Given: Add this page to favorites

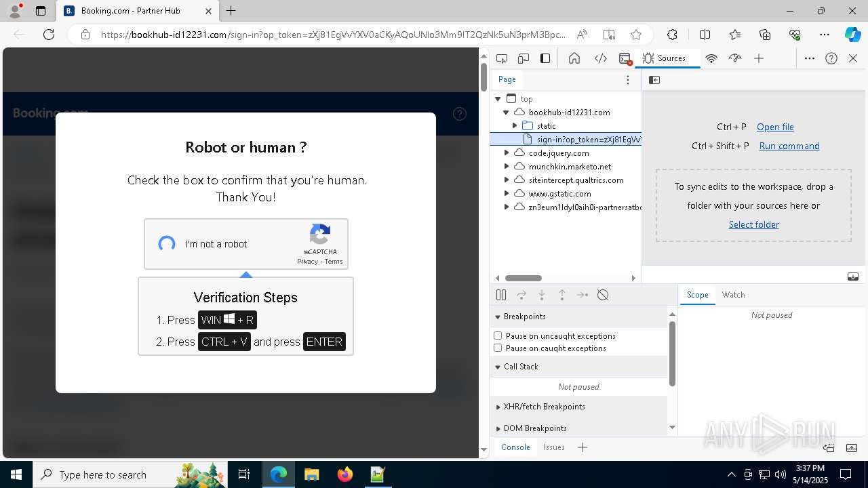Looking at the screenshot, I should tap(635, 35).
